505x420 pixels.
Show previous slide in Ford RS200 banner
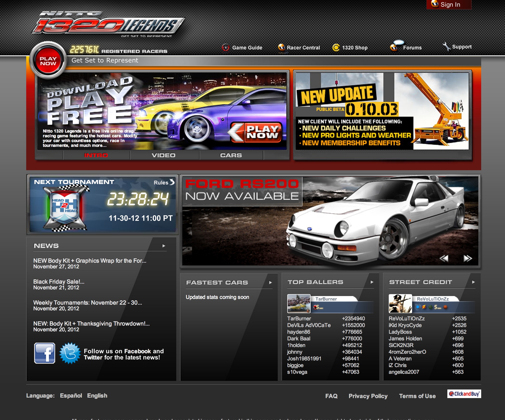[444, 258]
